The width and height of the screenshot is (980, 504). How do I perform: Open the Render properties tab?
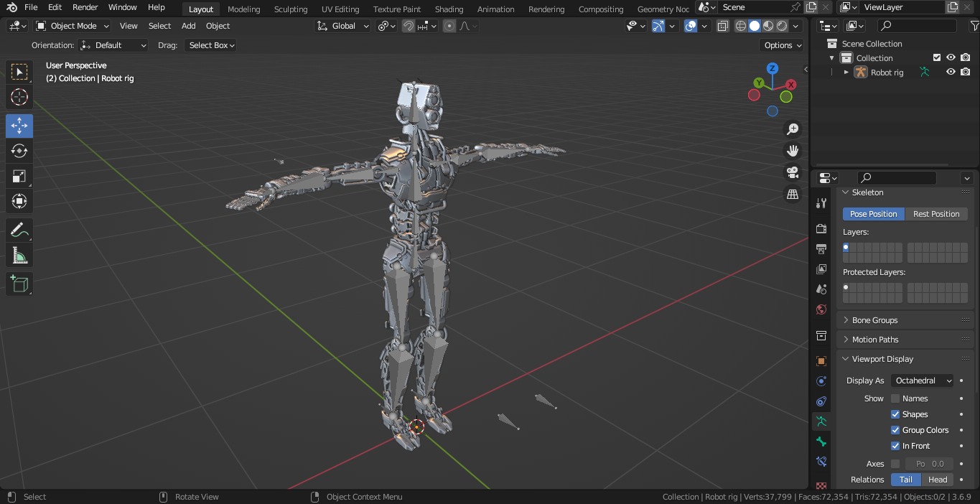pyautogui.click(x=821, y=228)
